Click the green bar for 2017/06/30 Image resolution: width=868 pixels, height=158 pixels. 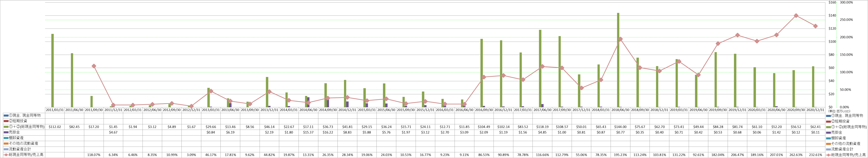click(x=540, y=69)
